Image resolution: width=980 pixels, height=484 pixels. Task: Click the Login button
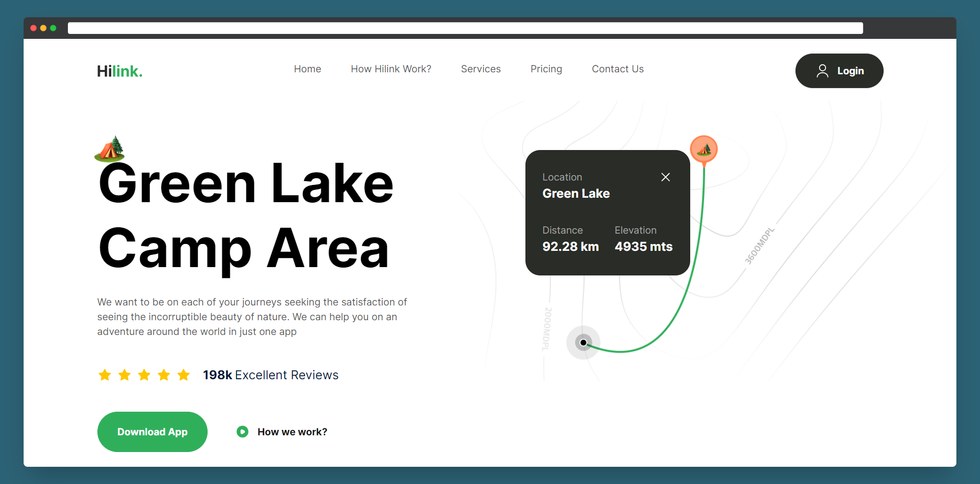point(839,70)
